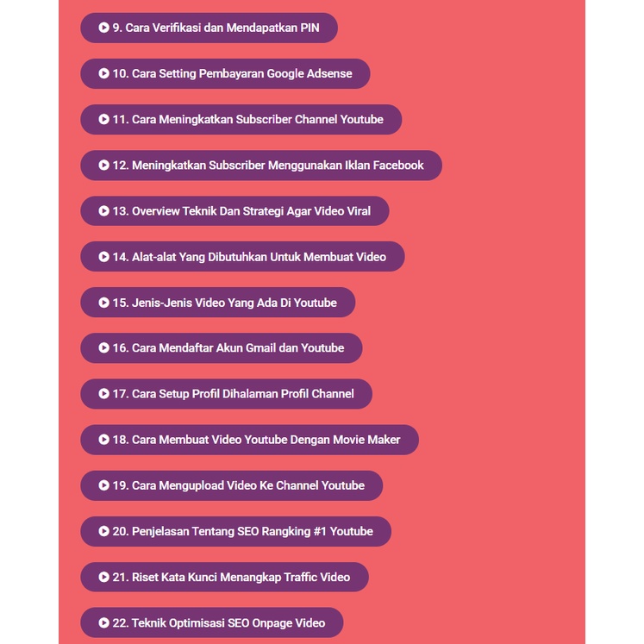This screenshot has height=644, width=644.
Task: Click play icon for lesson 15 Jenis-Jenis Video
Action: [x=103, y=303]
